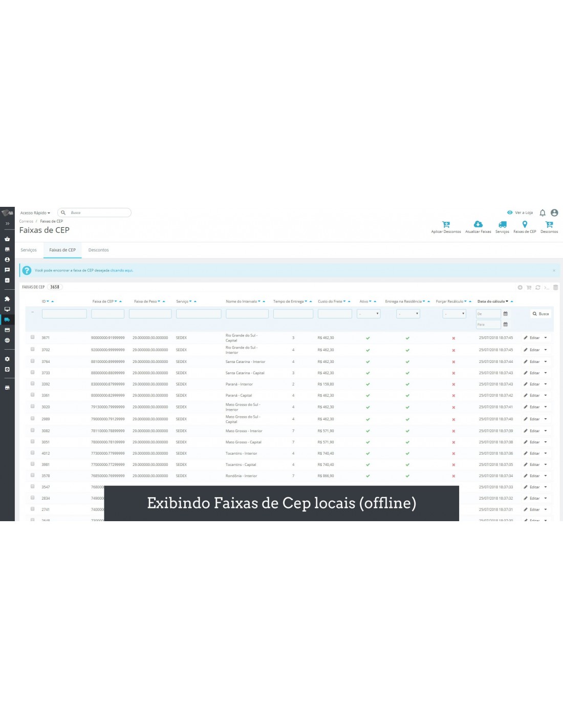Open the Ativo filter dropdown
Viewport: 563px width, 728px height.
[369, 314]
